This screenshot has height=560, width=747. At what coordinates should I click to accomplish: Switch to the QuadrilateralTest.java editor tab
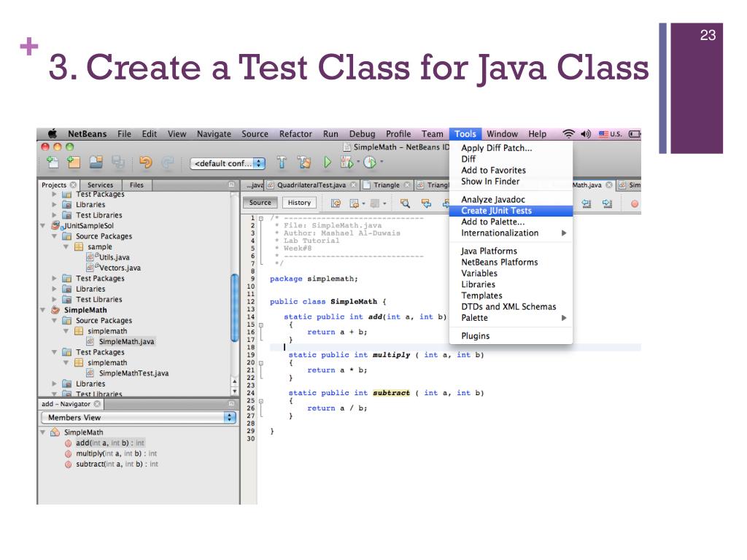tap(311, 184)
